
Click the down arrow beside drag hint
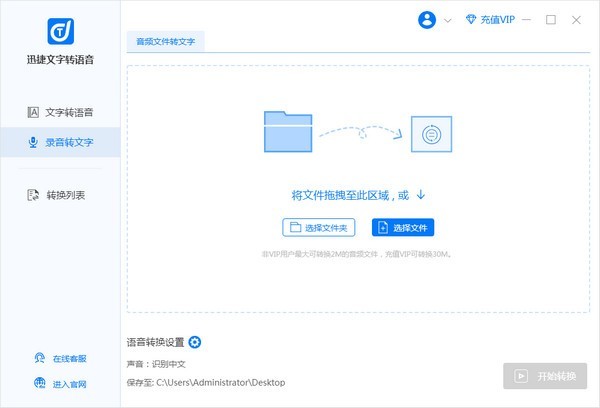[421, 194]
